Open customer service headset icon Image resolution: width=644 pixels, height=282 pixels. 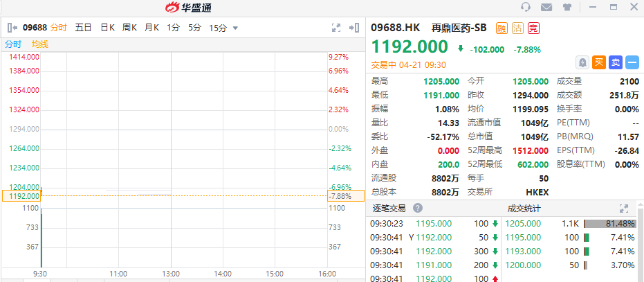526,8
